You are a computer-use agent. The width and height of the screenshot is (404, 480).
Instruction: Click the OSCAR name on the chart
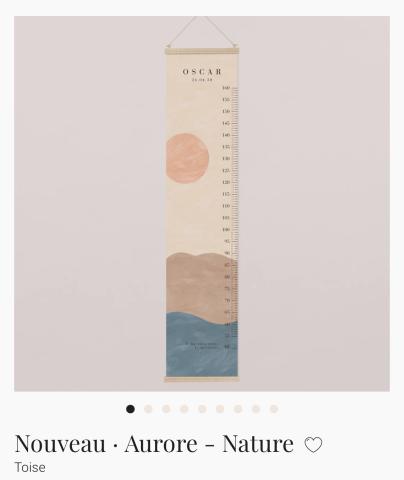pyautogui.click(x=202, y=72)
